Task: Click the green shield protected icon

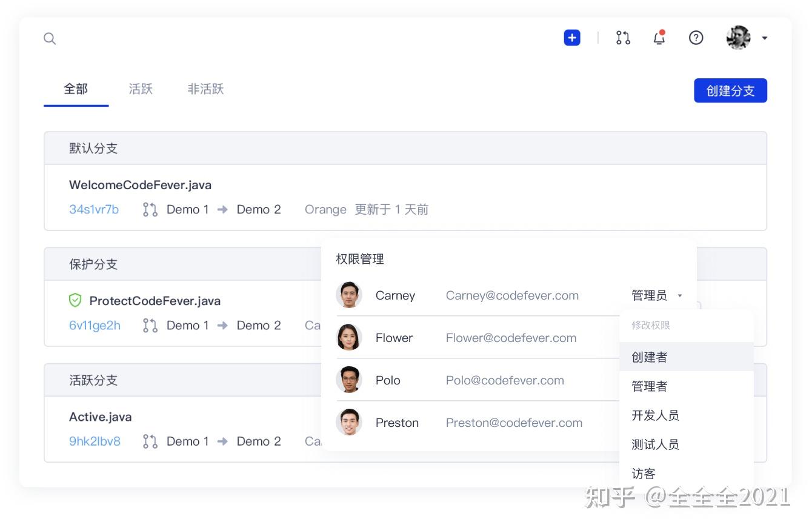Action: pos(75,300)
